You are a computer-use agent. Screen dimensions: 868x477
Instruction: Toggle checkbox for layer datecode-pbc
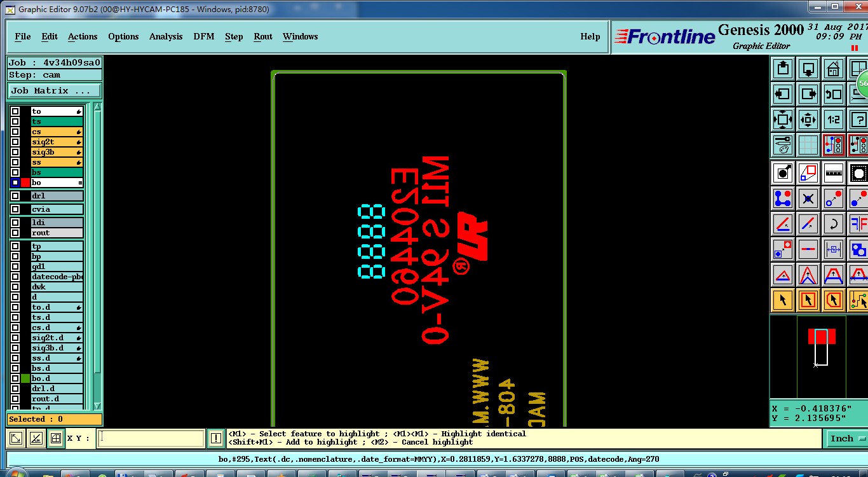click(x=15, y=277)
